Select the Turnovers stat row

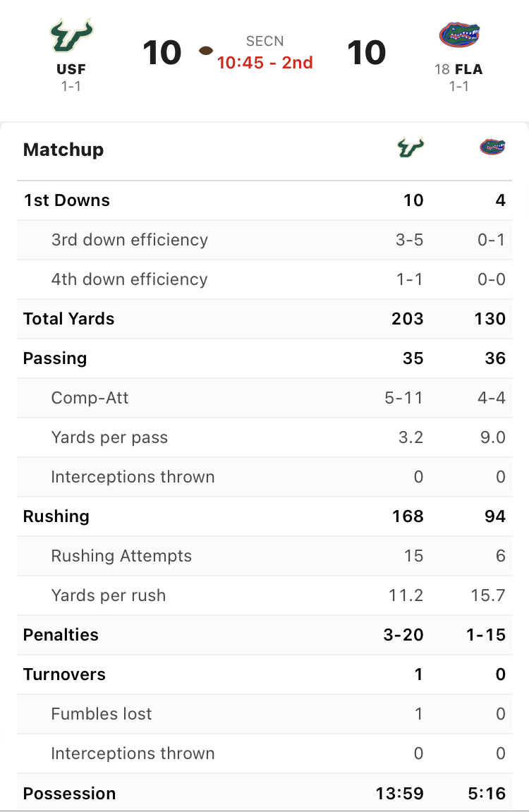point(264,674)
